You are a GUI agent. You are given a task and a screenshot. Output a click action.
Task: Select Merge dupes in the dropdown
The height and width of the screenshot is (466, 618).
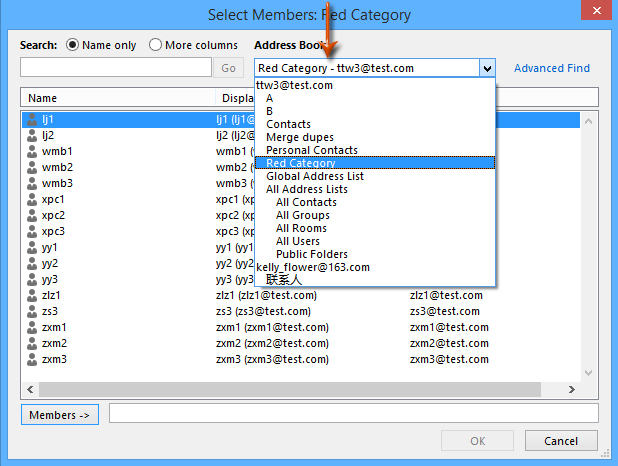click(300, 137)
